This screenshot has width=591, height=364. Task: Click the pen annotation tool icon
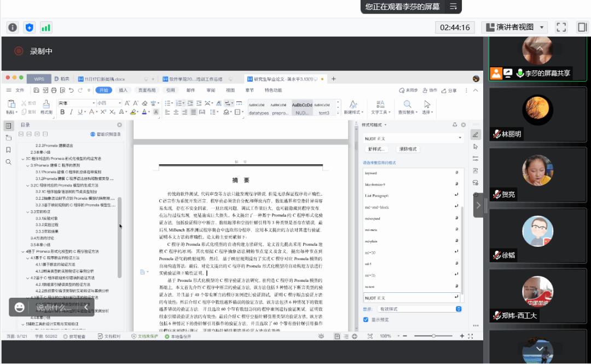tap(475, 135)
